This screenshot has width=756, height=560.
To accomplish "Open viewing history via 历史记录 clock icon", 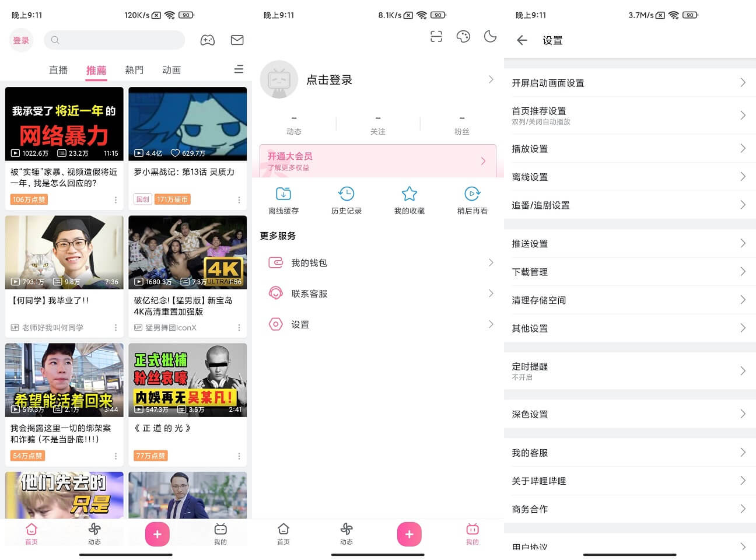I will click(x=346, y=194).
